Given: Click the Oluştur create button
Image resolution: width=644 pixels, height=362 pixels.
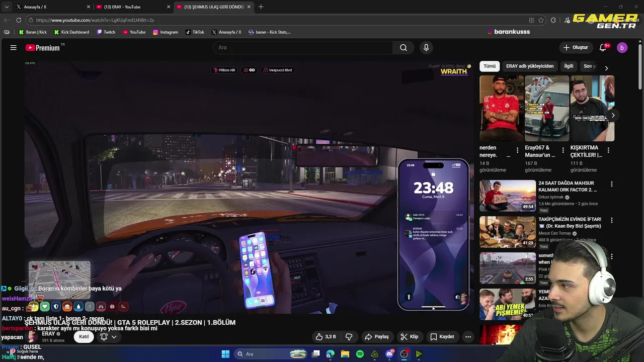Looking at the screenshot, I should pos(576,48).
